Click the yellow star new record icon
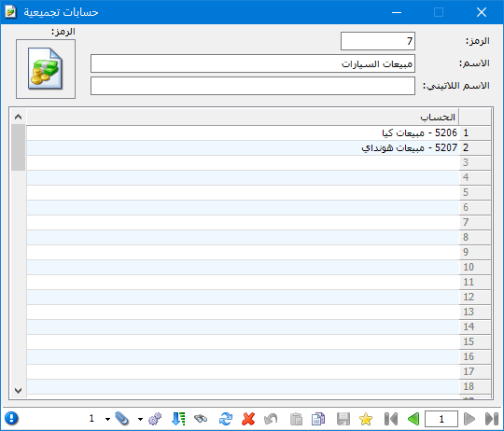The height and width of the screenshot is (431, 504). coord(366,419)
